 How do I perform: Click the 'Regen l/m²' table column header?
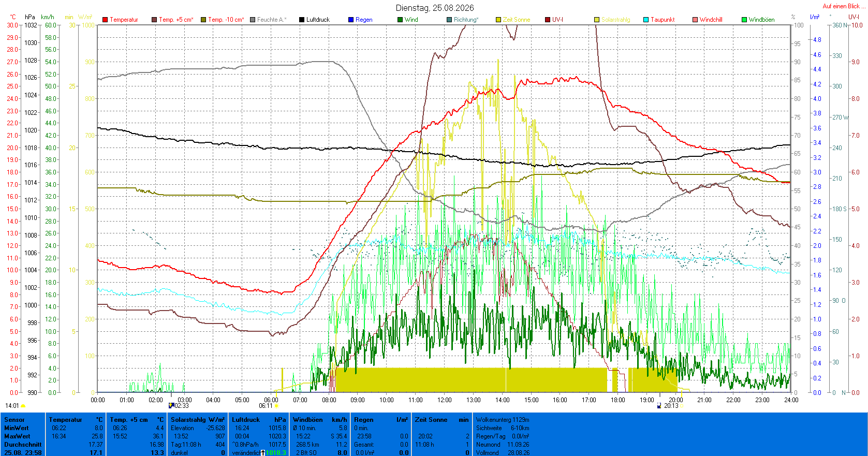[381, 420]
